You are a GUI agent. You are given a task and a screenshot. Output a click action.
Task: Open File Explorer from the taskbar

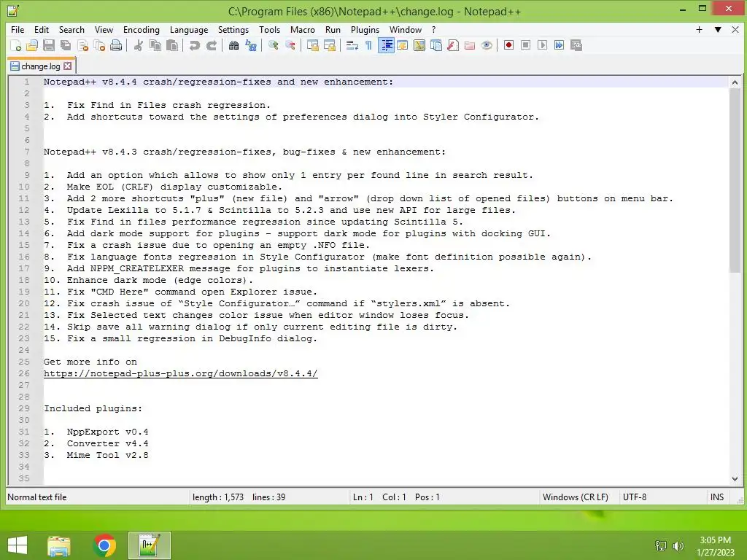pyautogui.click(x=58, y=545)
